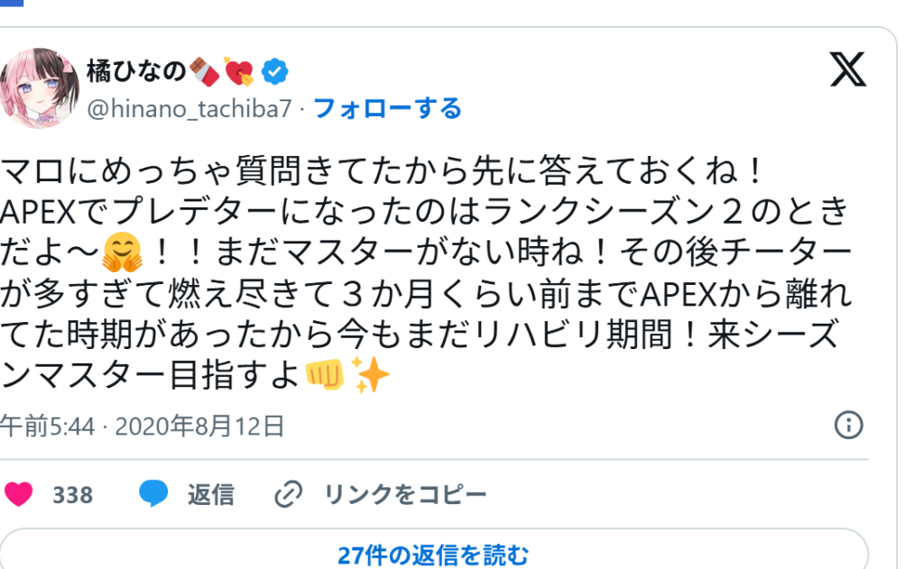The height and width of the screenshot is (569, 924).
Task: Click the フォローする follow link
Action: point(387,109)
